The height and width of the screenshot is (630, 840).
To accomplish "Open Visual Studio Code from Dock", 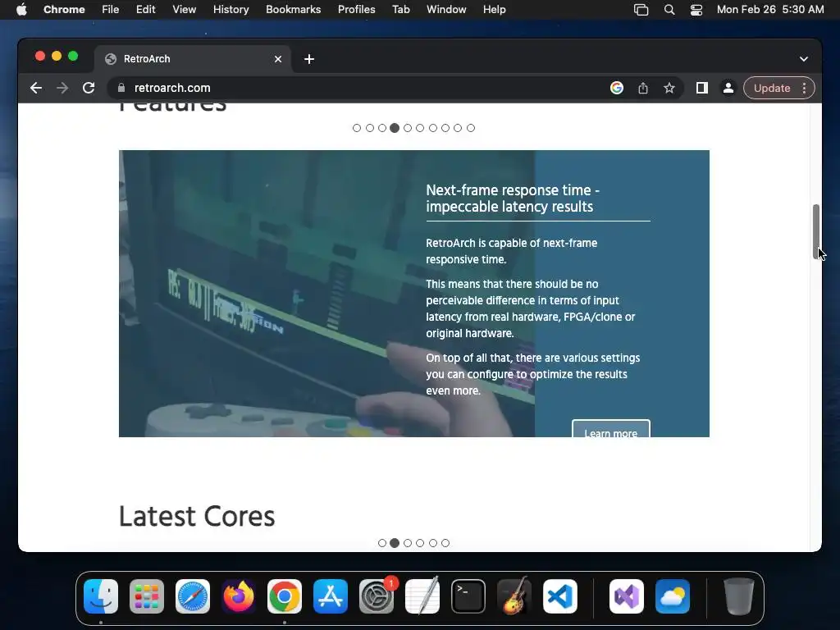I will tap(560, 596).
